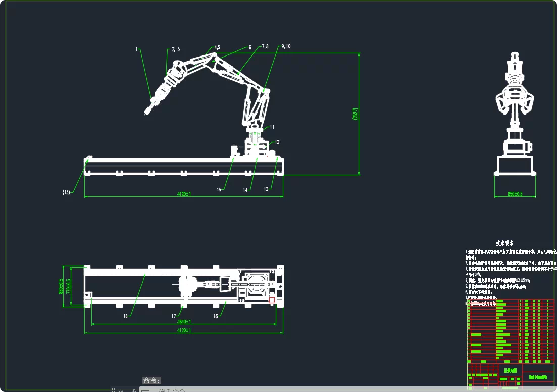Click the 命令: command history label
Image resolution: width=557 pixels, height=392 pixels.
(151, 380)
